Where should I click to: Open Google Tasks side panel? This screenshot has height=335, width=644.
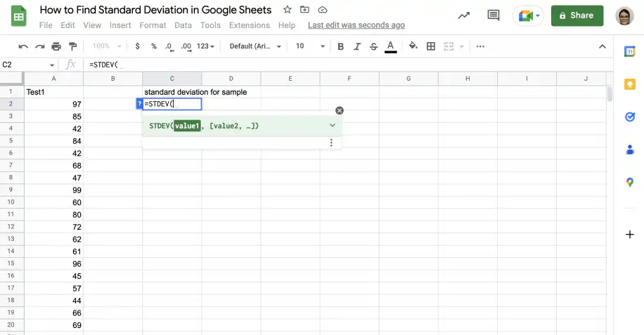(x=630, y=117)
